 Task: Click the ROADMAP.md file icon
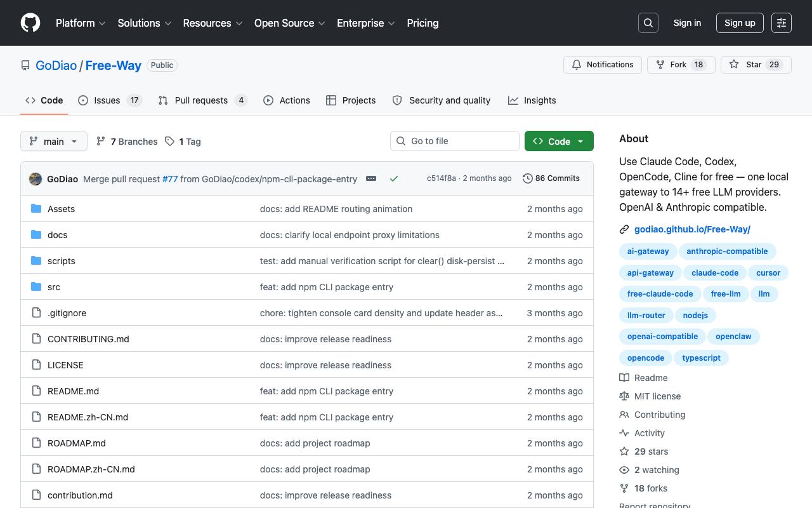[x=36, y=443]
